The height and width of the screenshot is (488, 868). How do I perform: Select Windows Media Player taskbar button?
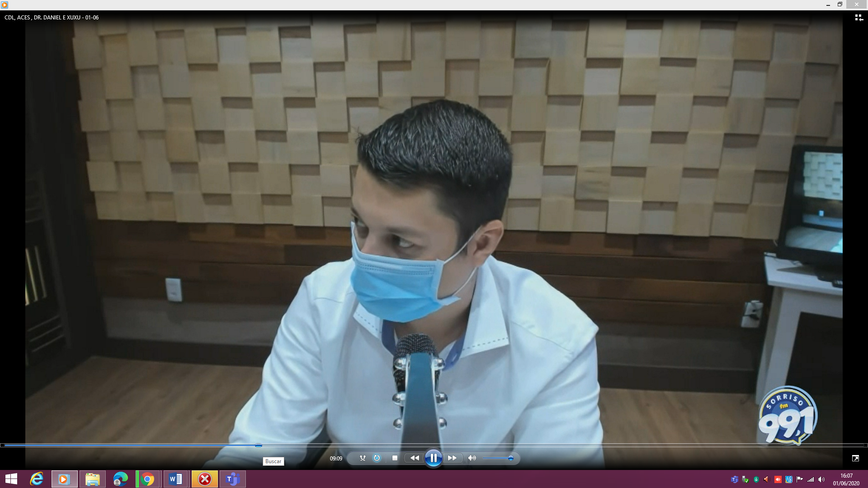pos(64,479)
